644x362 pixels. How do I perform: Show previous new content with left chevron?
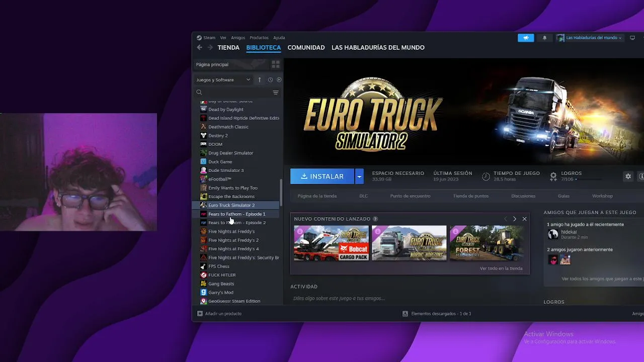pos(506,219)
